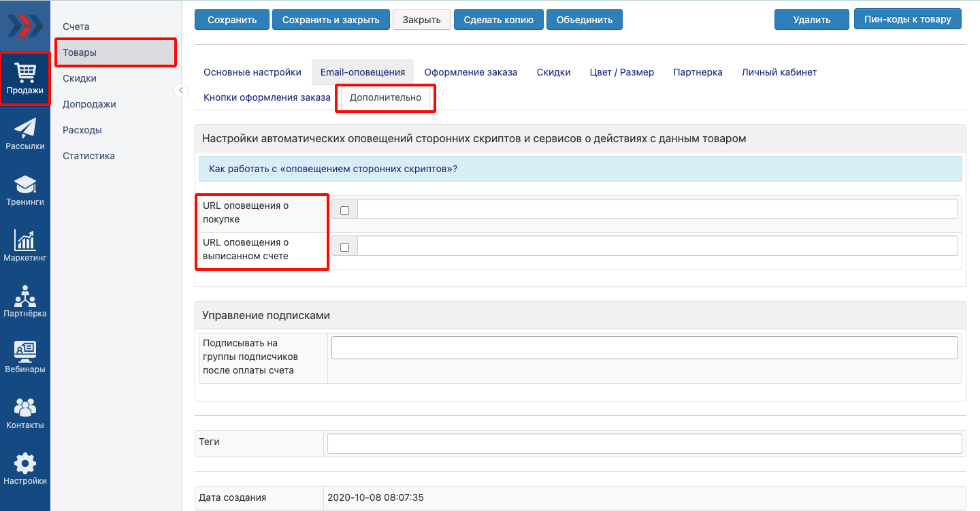
Task: Expand «оповещением сторонних скриптов» help section
Action: click(x=333, y=169)
